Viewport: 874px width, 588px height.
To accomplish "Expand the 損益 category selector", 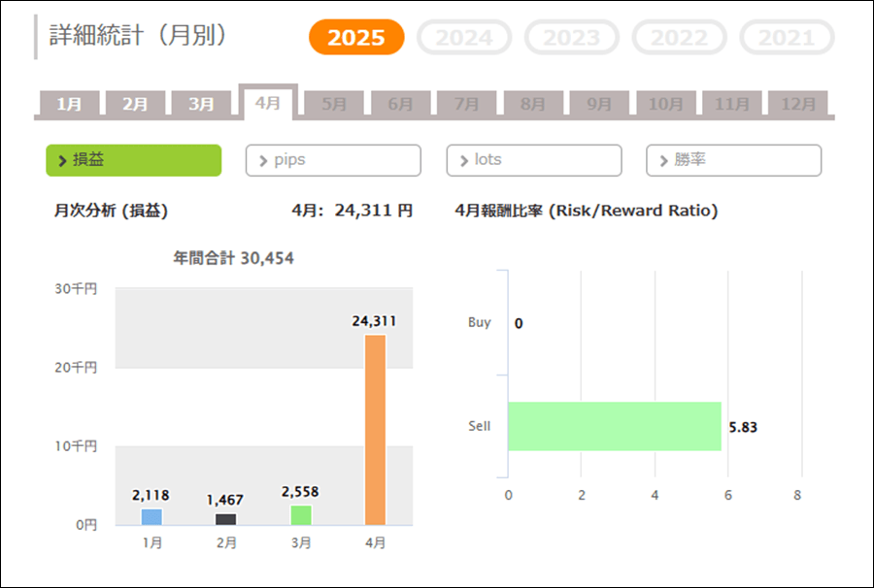I will tap(133, 160).
